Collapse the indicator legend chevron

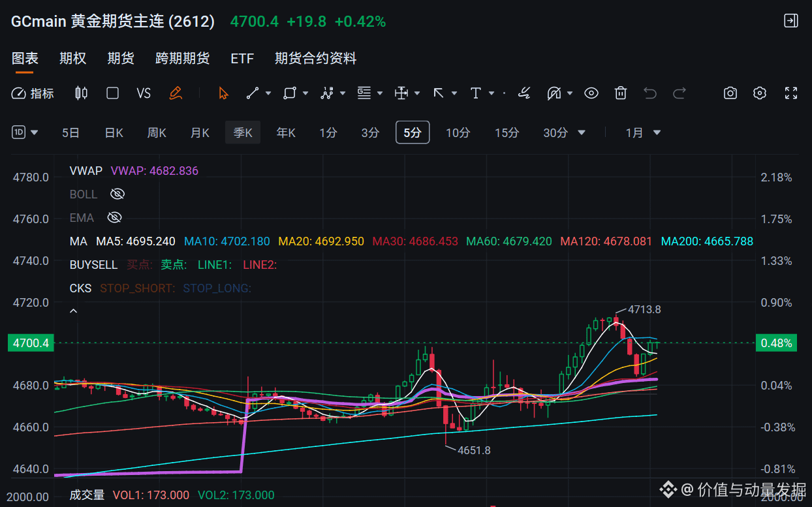tap(74, 311)
